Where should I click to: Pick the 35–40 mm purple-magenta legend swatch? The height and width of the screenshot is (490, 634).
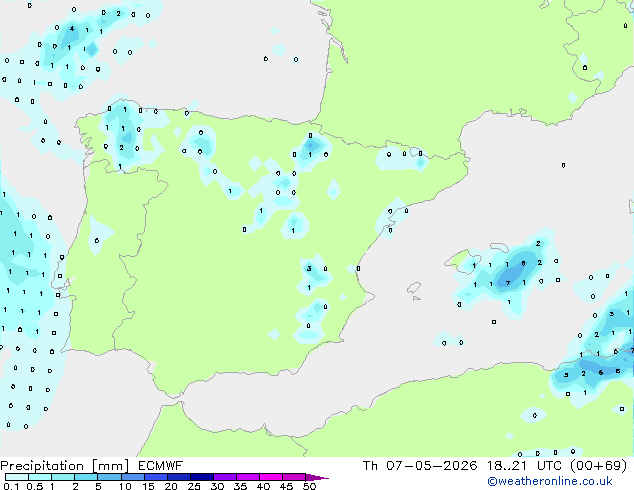click(x=248, y=477)
